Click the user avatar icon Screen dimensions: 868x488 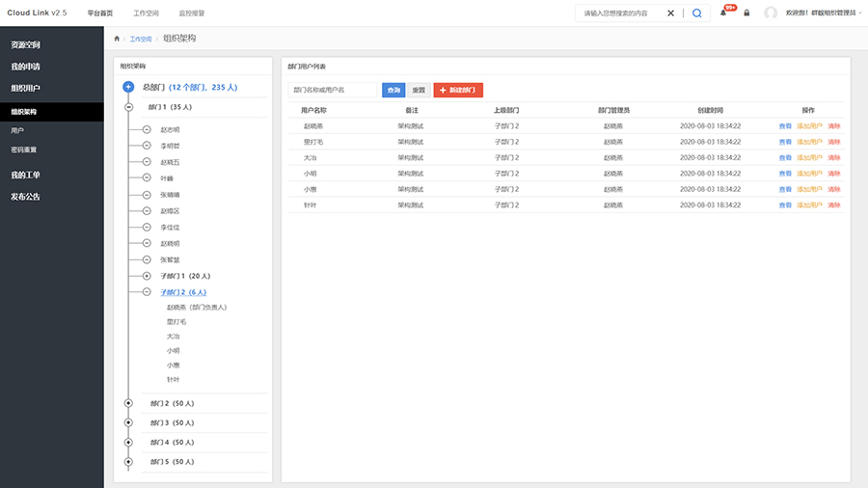pyautogui.click(x=771, y=13)
